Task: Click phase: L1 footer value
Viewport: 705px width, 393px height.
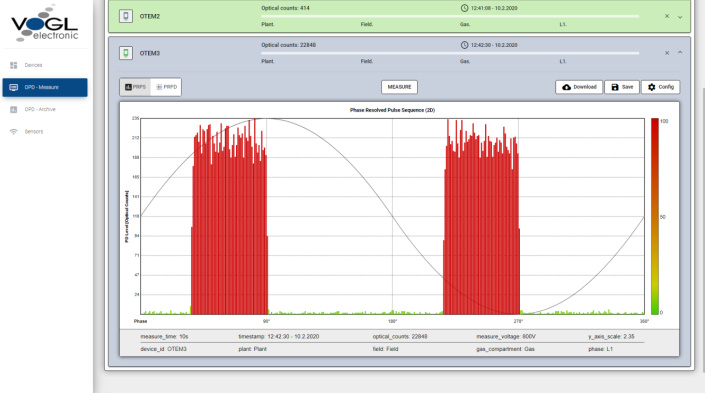Action: coord(600,349)
